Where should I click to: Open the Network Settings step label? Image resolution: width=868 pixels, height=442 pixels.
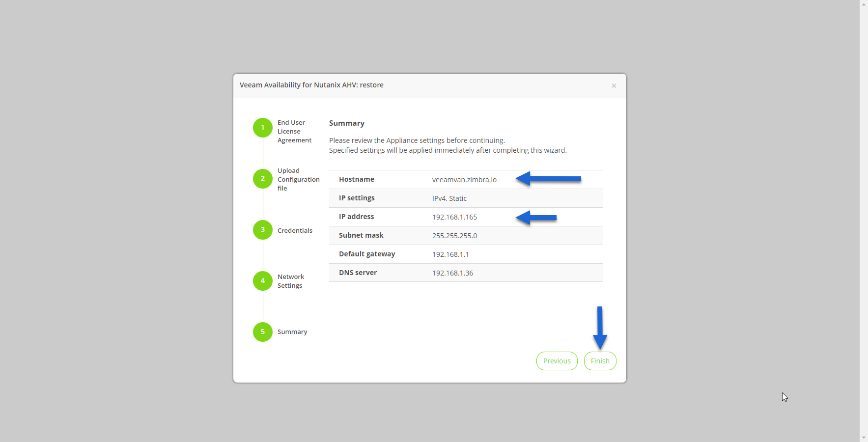click(291, 281)
